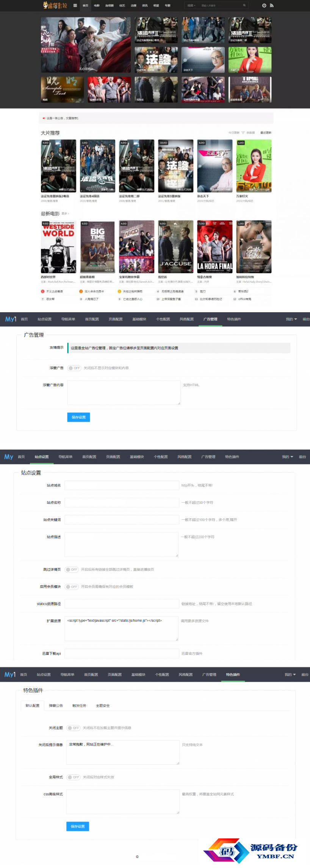The height and width of the screenshot is (868, 310).
Task: Open the 主题安全 tab
Action: click(x=103, y=706)
